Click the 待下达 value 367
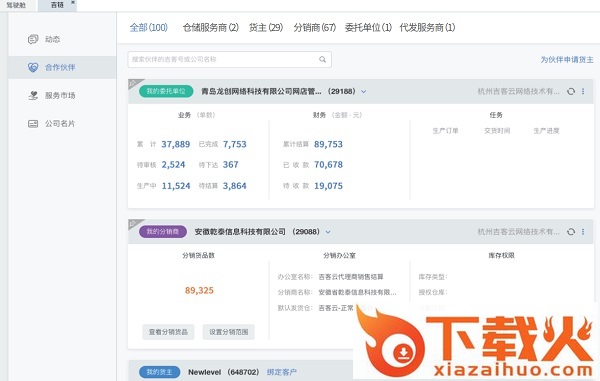 (230, 164)
